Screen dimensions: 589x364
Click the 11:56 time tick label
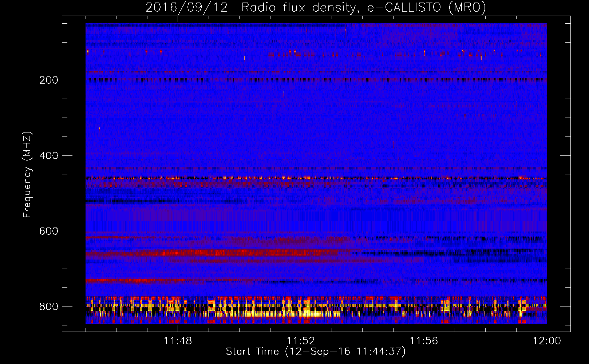tap(424, 341)
